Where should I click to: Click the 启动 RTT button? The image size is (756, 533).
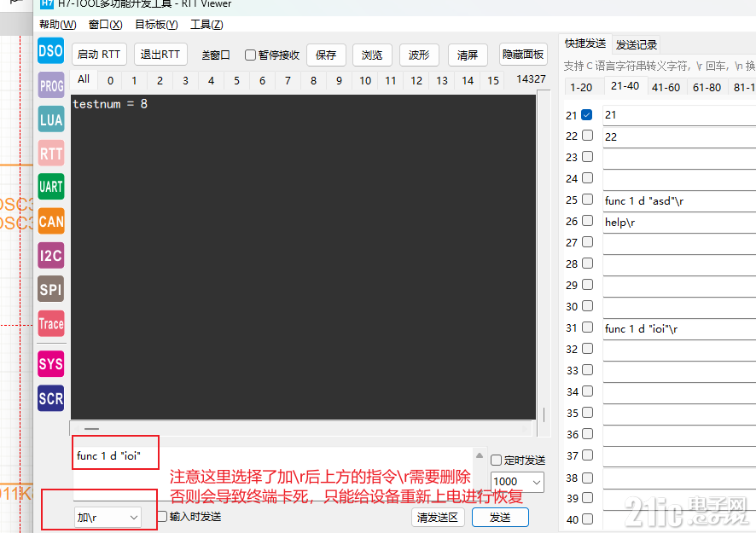coord(99,55)
